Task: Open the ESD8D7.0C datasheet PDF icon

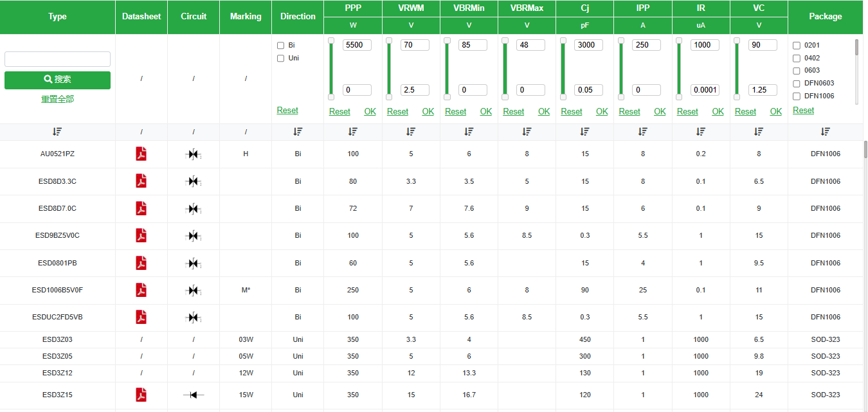Action: [141, 208]
